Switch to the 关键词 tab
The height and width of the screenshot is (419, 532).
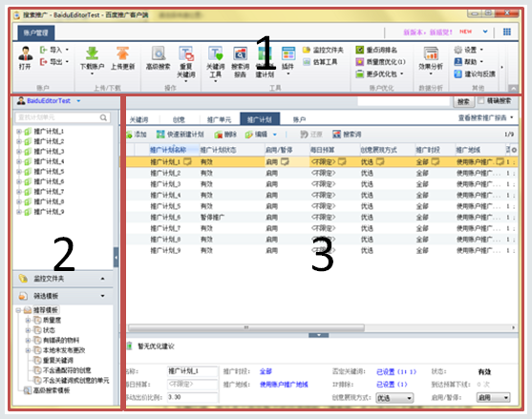tap(138, 119)
